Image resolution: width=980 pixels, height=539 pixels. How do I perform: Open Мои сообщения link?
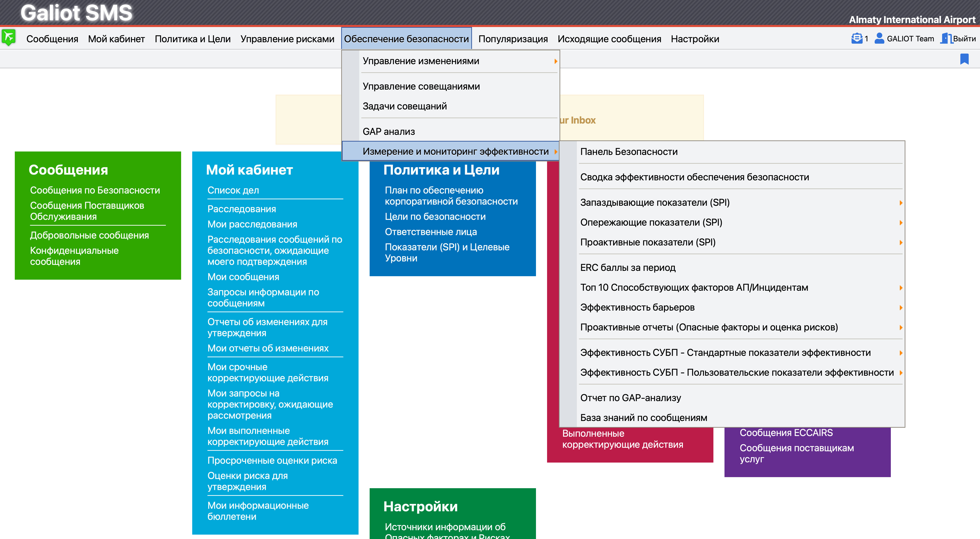243,277
